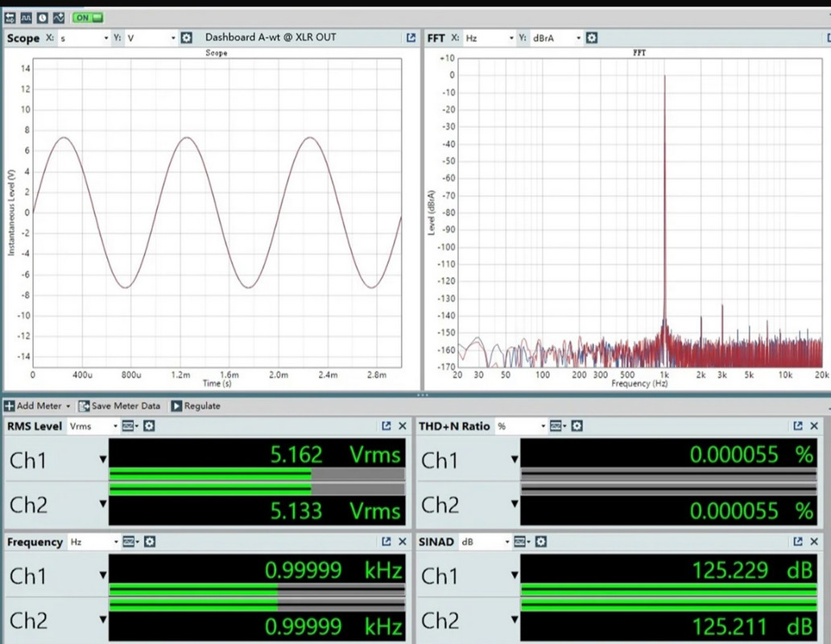Pop out the THD+N Ratio meter
The image size is (831, 644).
point(798,426)
